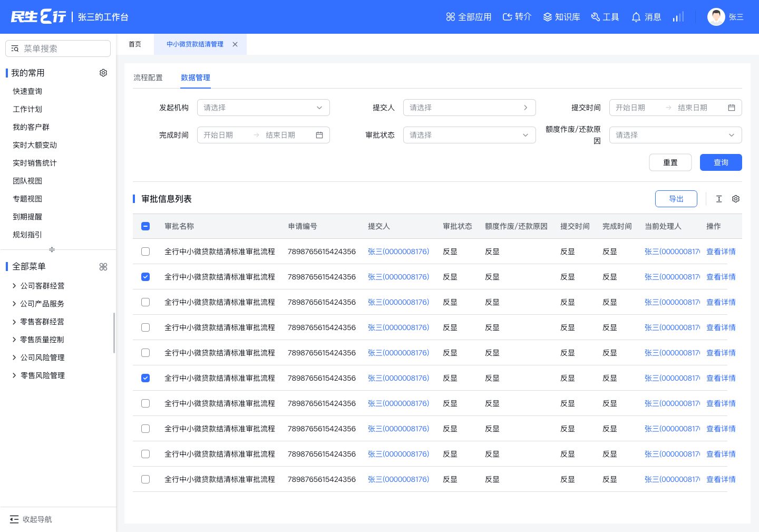Open the bar chart statistics icon in header

[x=678, y=17]
